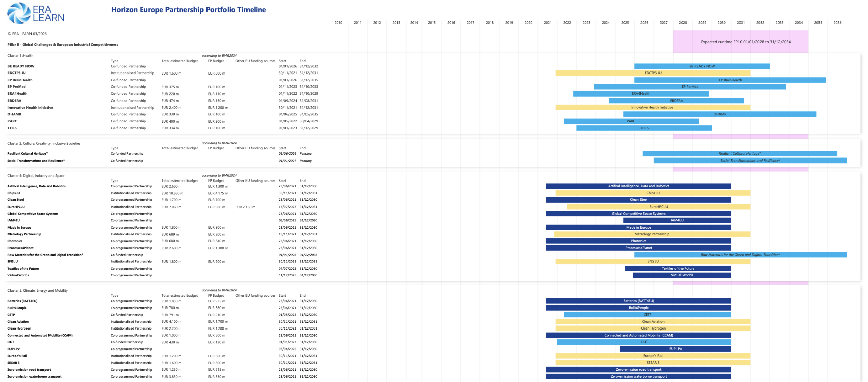The height and width of the screenshot is (382, 868).
Task: Click the Cluster 1 :Health section heading
Action: coord(20,56)
